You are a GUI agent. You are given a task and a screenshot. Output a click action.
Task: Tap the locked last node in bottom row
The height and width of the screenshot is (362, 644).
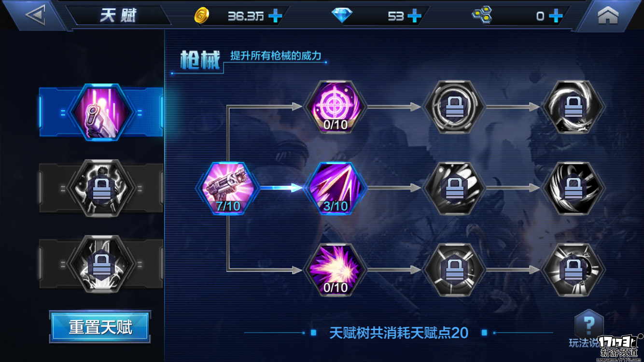tap(574, 269)
